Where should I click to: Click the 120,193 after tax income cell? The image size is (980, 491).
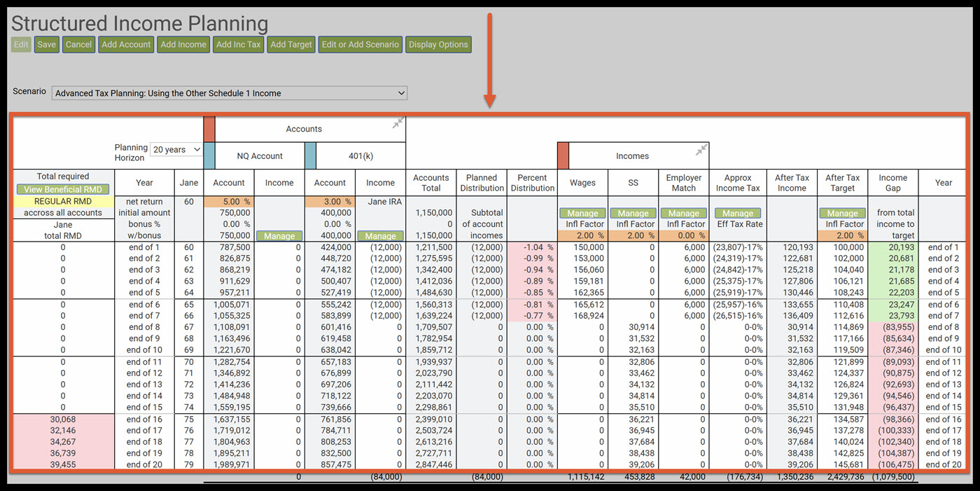point(792,247)
